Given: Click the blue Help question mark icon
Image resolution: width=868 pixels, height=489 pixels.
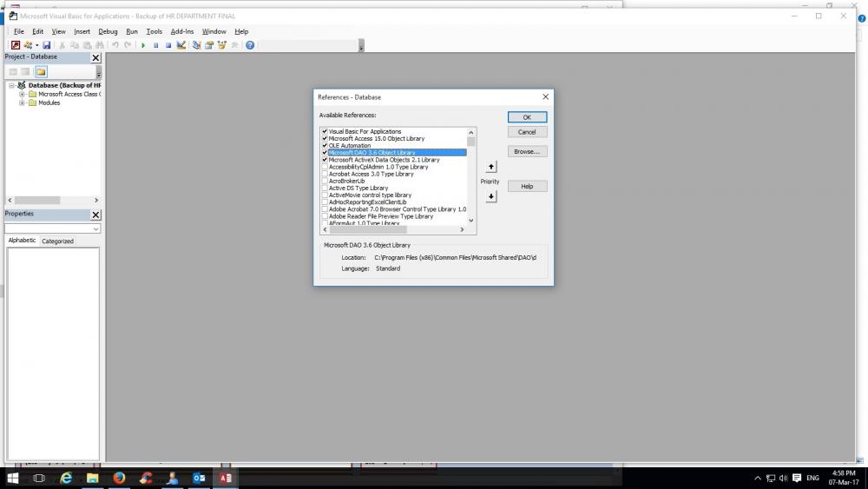Looking at the screenshot, I should point(250,45).
